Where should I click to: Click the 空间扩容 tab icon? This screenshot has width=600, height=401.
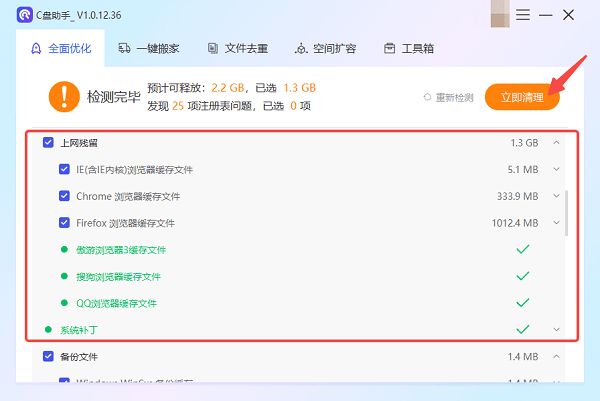point(301,48)
